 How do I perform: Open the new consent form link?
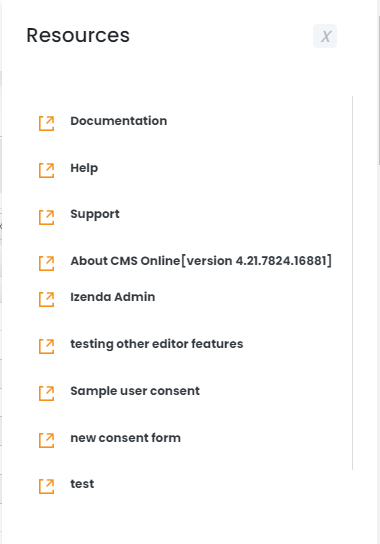tap(126, 438)
